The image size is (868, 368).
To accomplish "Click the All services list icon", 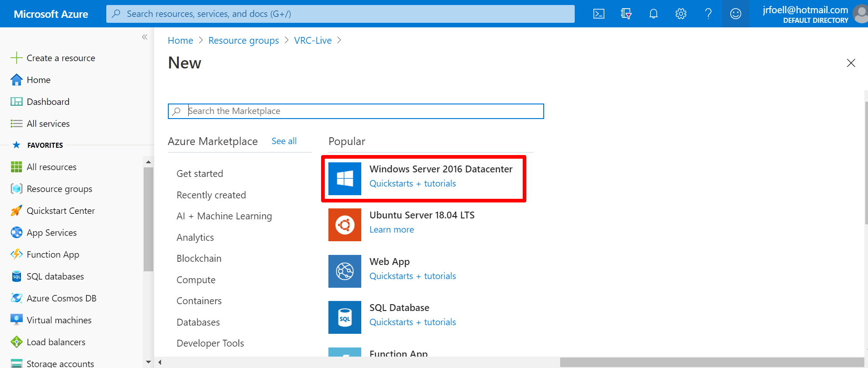I will tap(16, 124).
